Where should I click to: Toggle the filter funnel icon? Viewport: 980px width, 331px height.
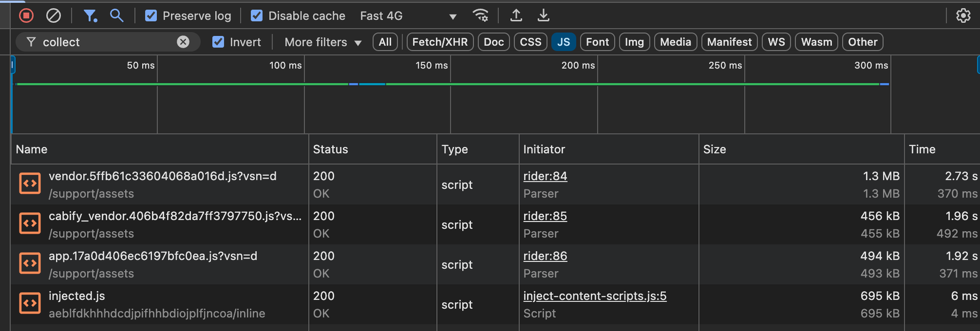pos(90,16)
